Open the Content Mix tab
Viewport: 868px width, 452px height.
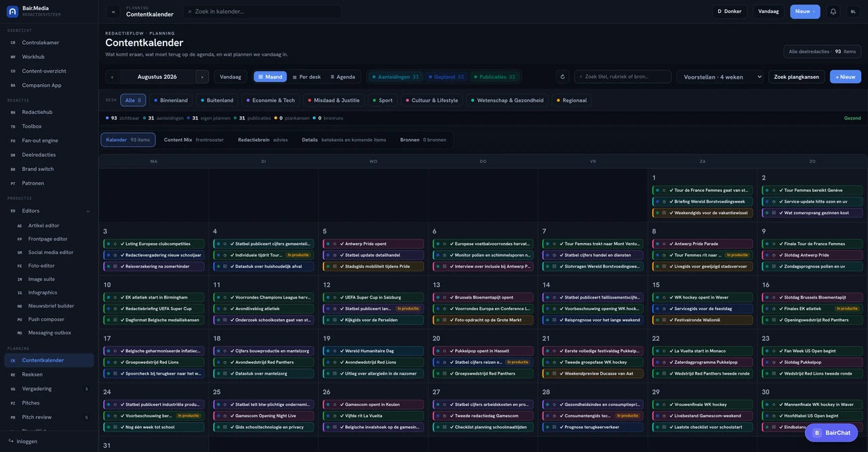194,140
